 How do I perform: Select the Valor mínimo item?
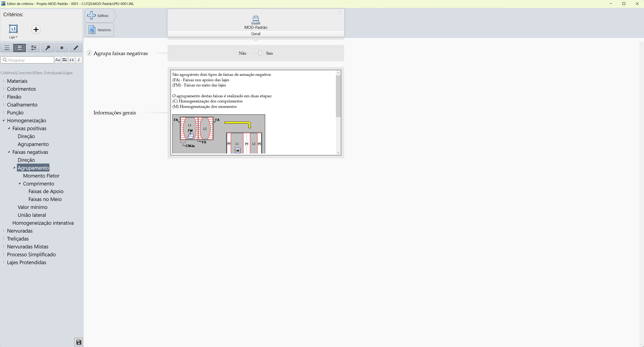(x=32, y=207)
